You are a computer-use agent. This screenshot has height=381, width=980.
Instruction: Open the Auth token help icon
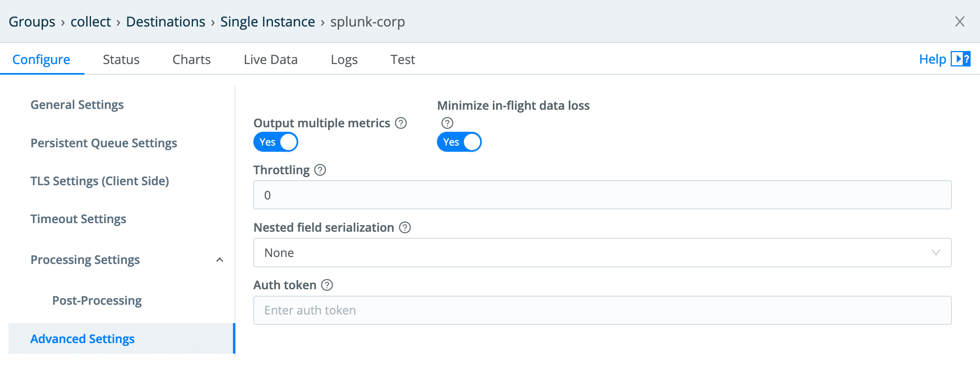pos(326,285)
